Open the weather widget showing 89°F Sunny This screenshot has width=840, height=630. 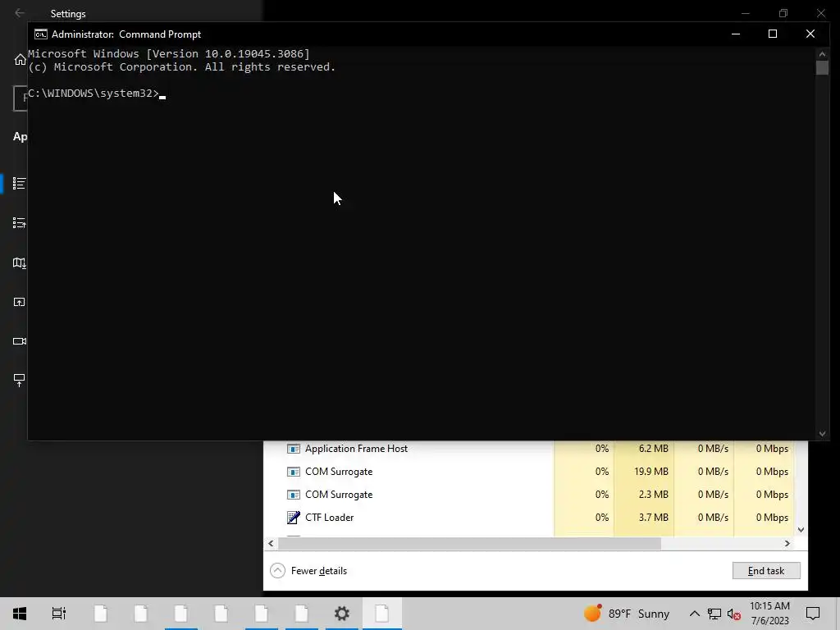tap(627, 614)
